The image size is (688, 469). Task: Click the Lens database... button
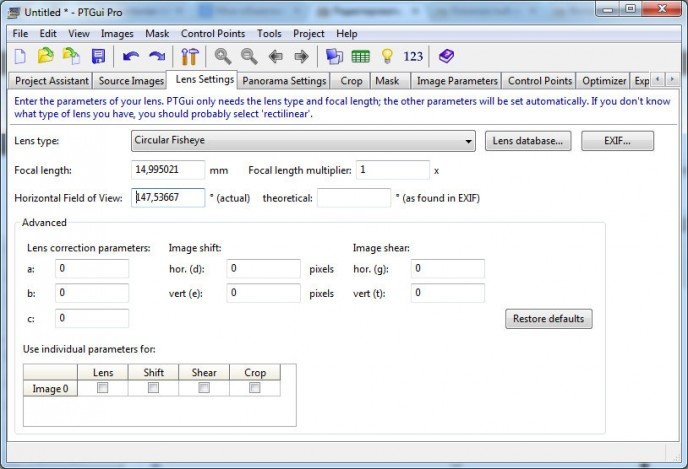pos(528,141)
